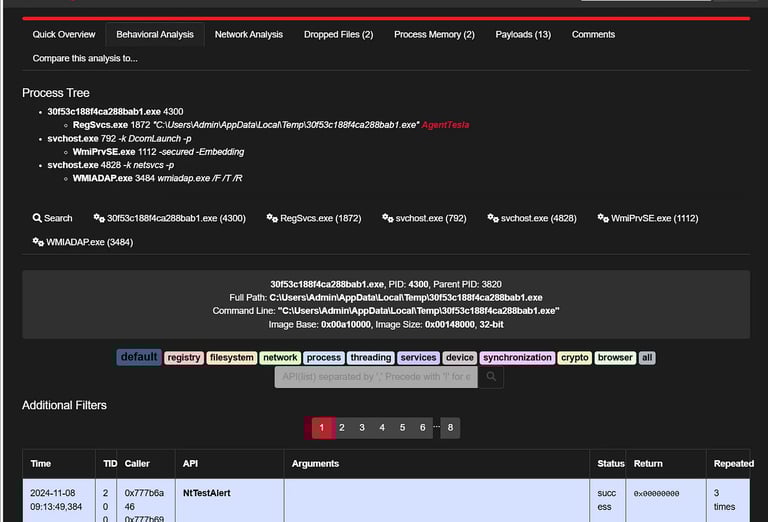
Task: Click gears icon beside svchost.exe (4828)
Action: coord(493,218)
